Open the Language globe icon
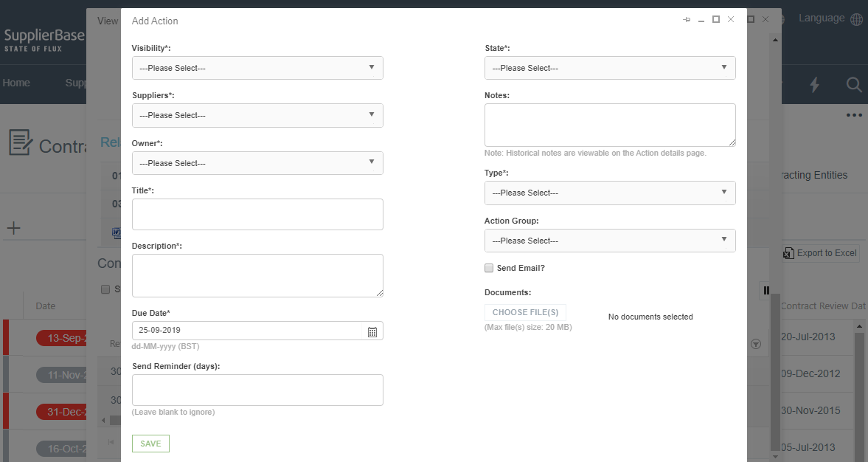 pos(855,18)
